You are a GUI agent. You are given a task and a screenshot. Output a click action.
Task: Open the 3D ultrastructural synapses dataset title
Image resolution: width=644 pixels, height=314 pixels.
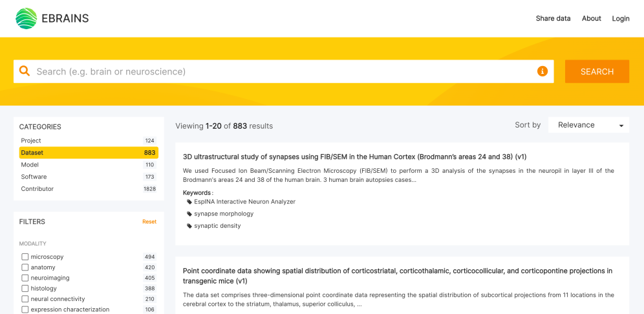(x=354, y=157)
